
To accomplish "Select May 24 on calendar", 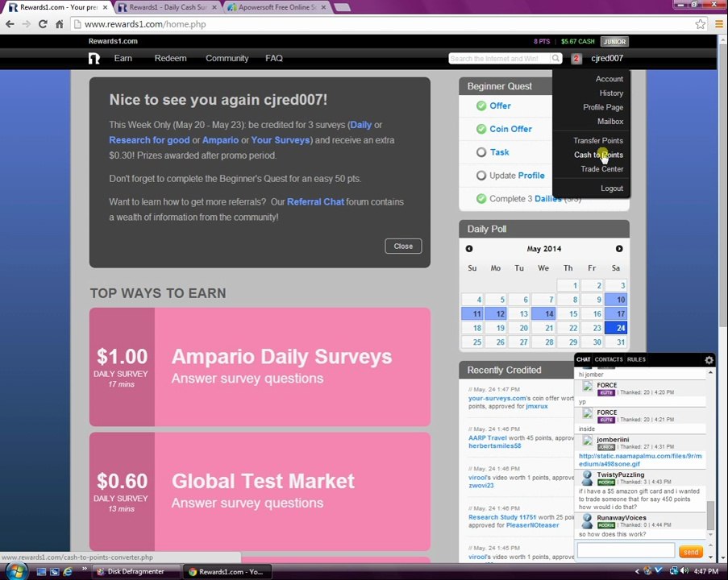I will click(x=616, y=328).
